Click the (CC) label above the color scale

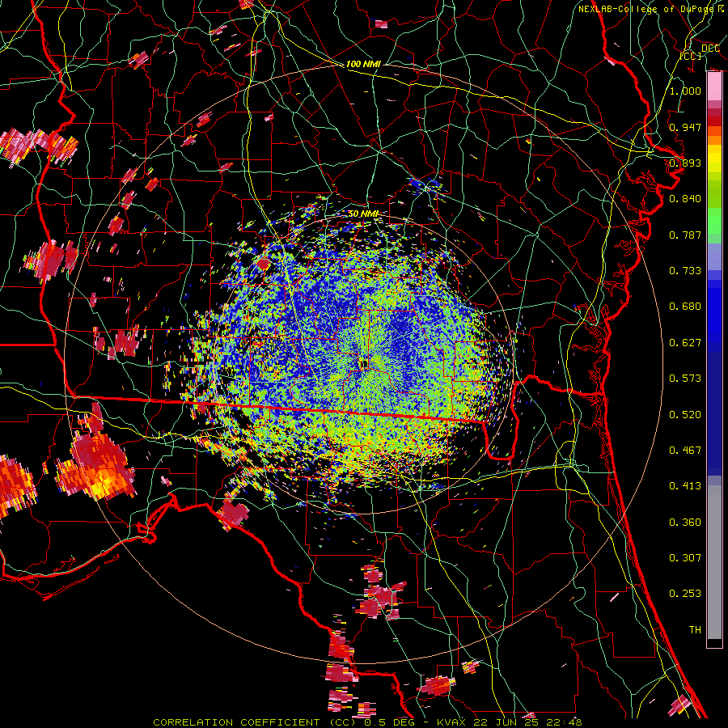[x=691, y=56]
